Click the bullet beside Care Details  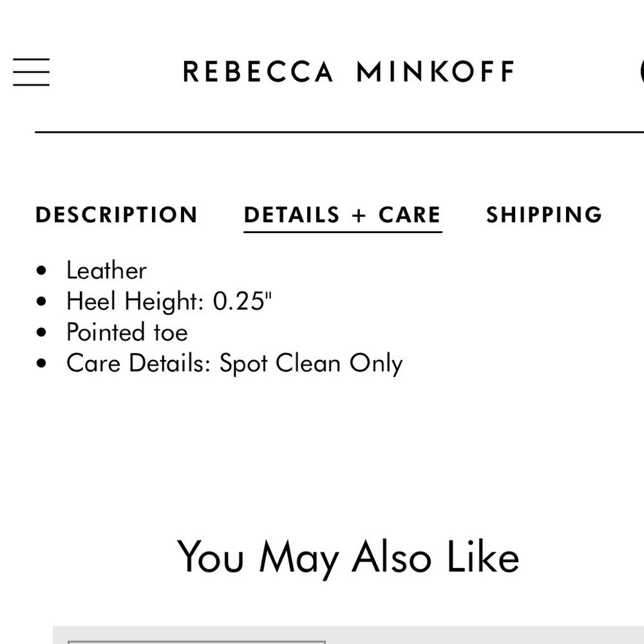[43, 363]
